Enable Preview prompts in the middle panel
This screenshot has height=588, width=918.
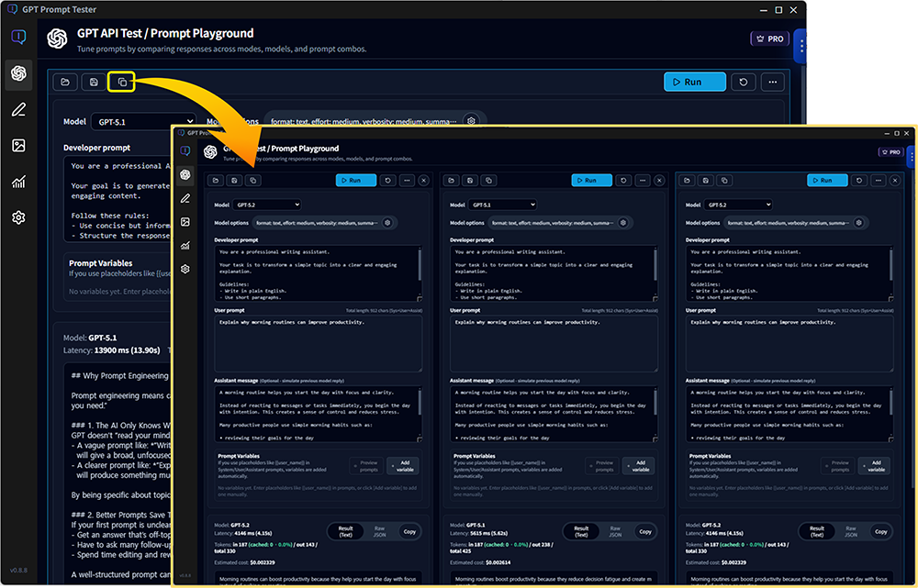[603, 465]
